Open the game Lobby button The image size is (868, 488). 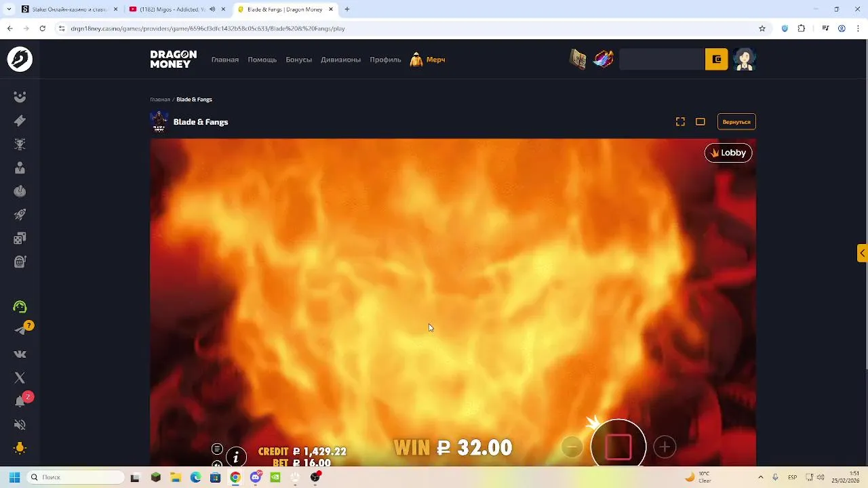728,152
